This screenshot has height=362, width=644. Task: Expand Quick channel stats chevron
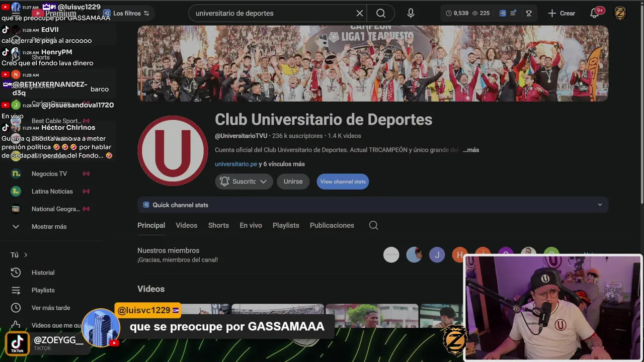[x=600, y=205]
